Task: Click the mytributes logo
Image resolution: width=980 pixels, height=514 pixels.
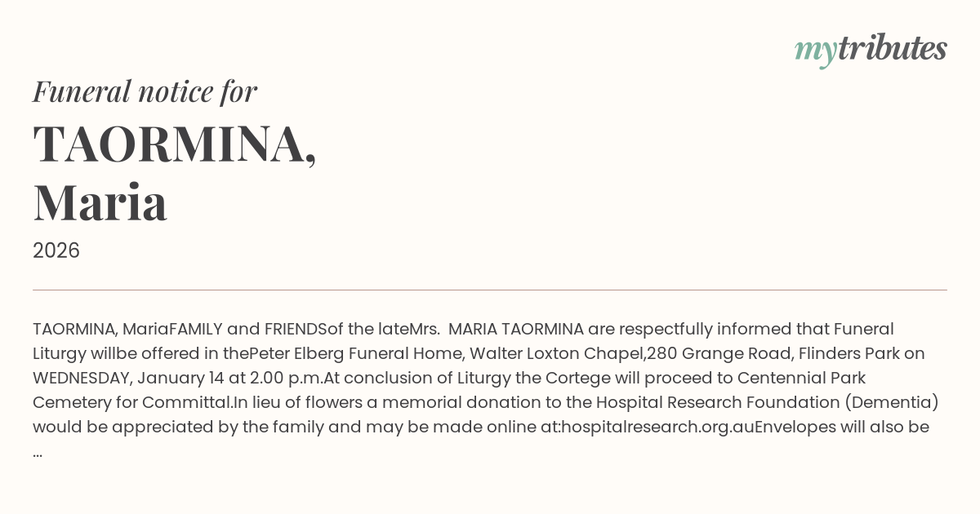Action: point(870,49)
